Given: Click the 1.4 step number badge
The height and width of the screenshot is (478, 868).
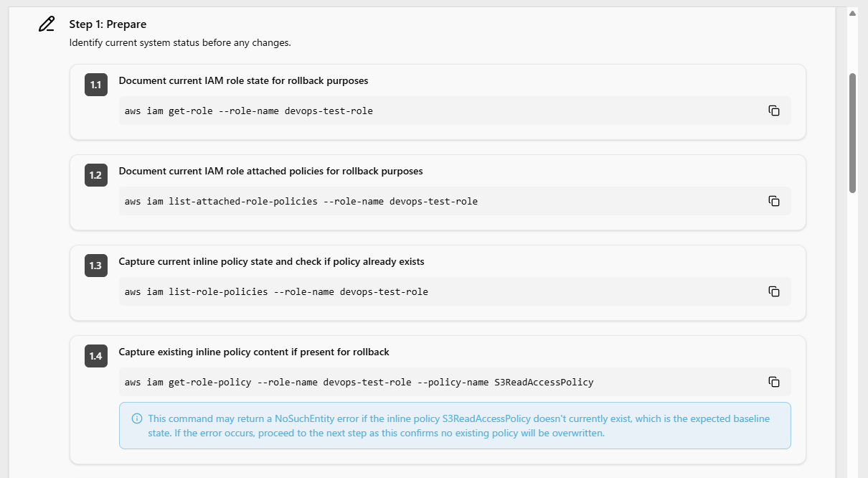Looking at the screenshot, I should (x=95, y=356).
